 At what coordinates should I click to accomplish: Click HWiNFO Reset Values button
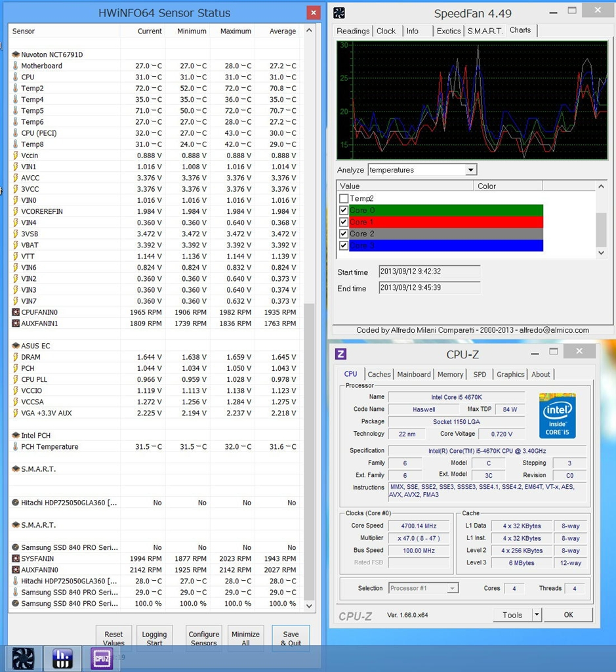(113, 638)
